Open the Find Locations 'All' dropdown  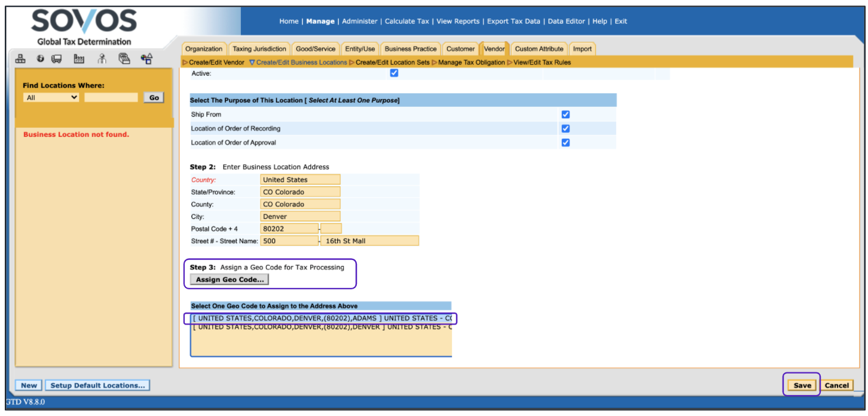click(x=51, y=97)
